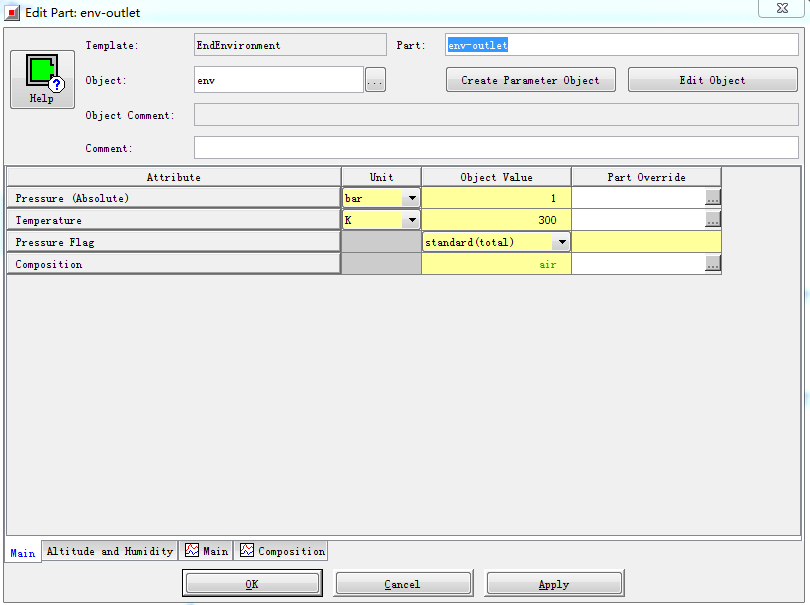Click the Part name field env-outlet

[x=620, y=45]
